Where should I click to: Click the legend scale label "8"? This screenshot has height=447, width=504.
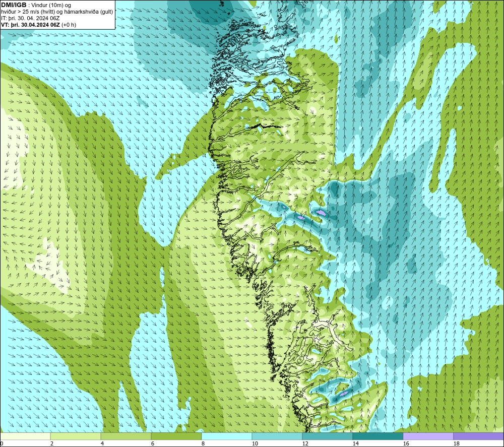click(x=203, y=443)
